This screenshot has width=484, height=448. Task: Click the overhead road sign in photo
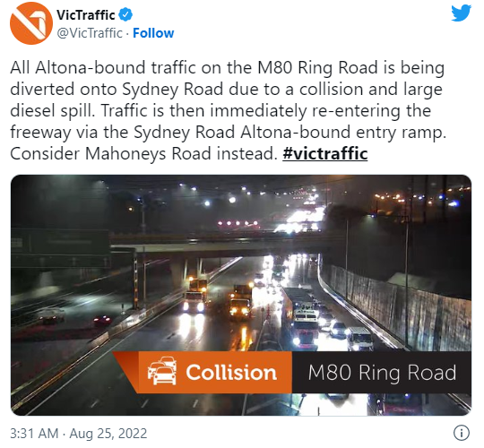[61, 248]
